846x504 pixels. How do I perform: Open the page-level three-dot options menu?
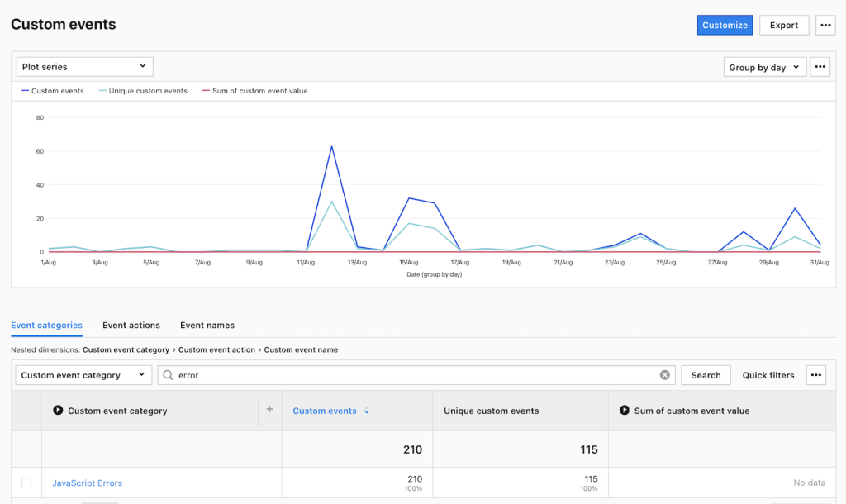click(x=825, y=26)
